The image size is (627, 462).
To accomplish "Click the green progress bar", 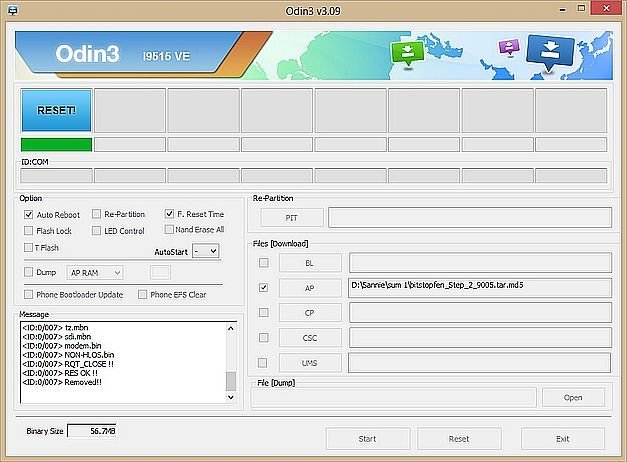I will coord(56,144).
